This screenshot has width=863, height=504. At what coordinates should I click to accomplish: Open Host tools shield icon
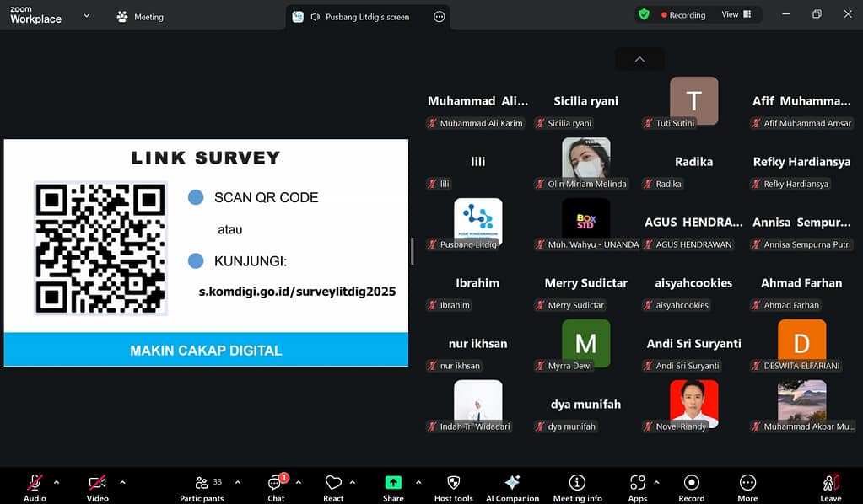[453, 486]
